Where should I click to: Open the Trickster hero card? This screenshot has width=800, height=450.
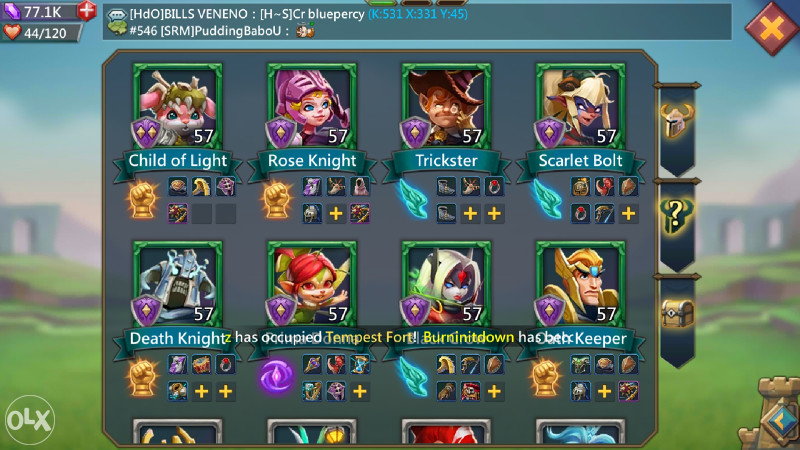tap(446, 106)
